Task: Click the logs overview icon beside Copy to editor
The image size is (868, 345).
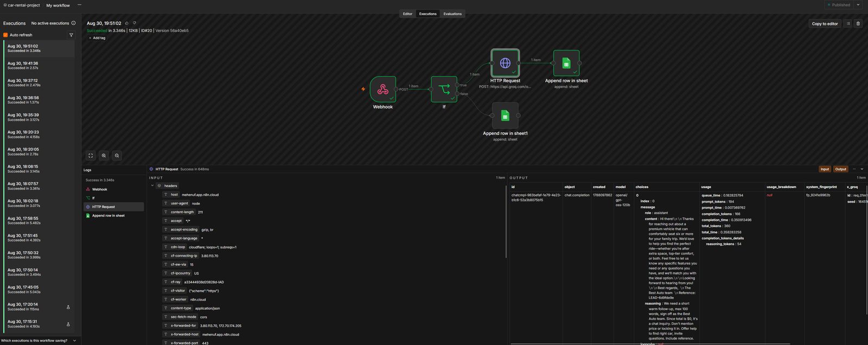Action: [847, 23]
